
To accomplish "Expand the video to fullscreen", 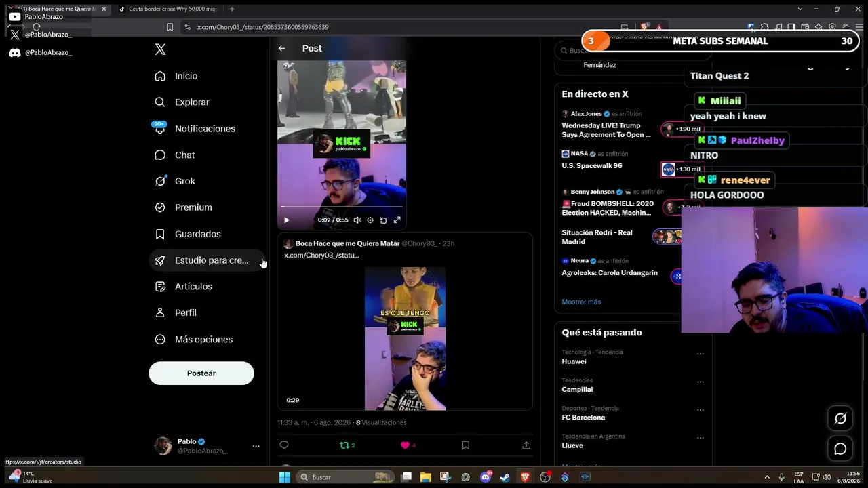I will [397, 220].
